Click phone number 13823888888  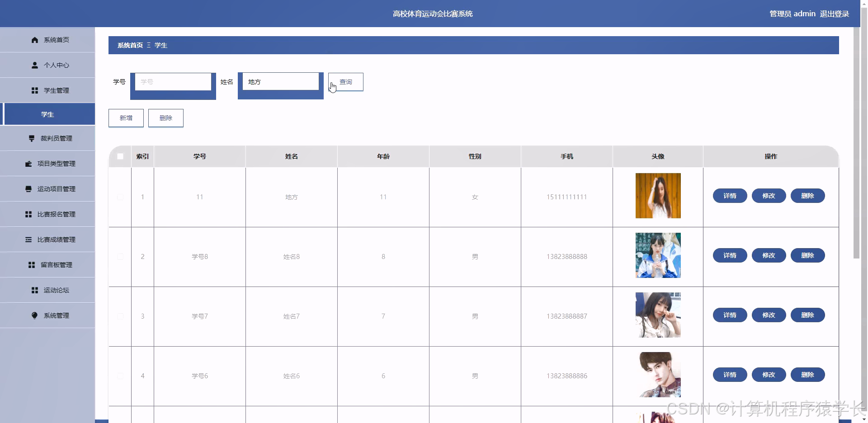[567, 257]
